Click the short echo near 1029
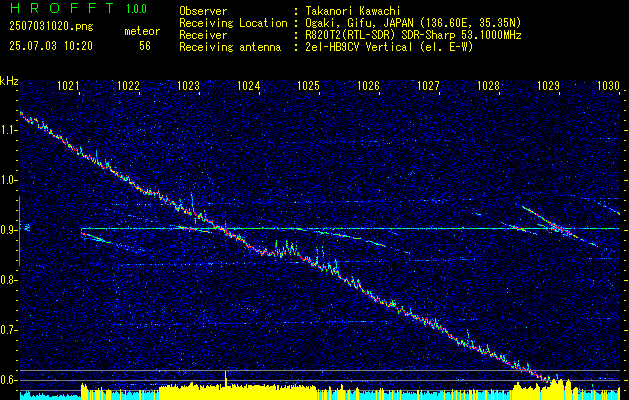 559,227
